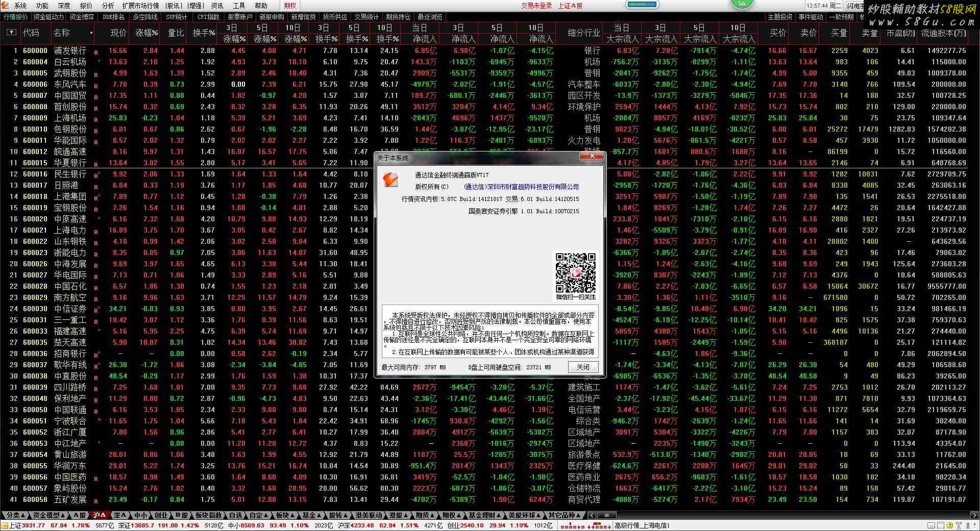
Task: Click the horizontal scrollbar left arrow at bottom
Action: pyautogui.click(x=592, y=515)
